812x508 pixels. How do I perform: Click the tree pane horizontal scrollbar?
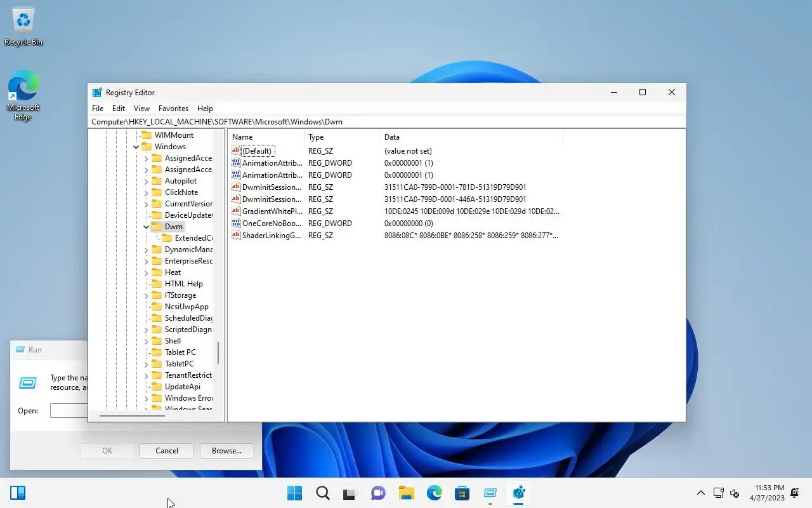[x=133, y=415]
